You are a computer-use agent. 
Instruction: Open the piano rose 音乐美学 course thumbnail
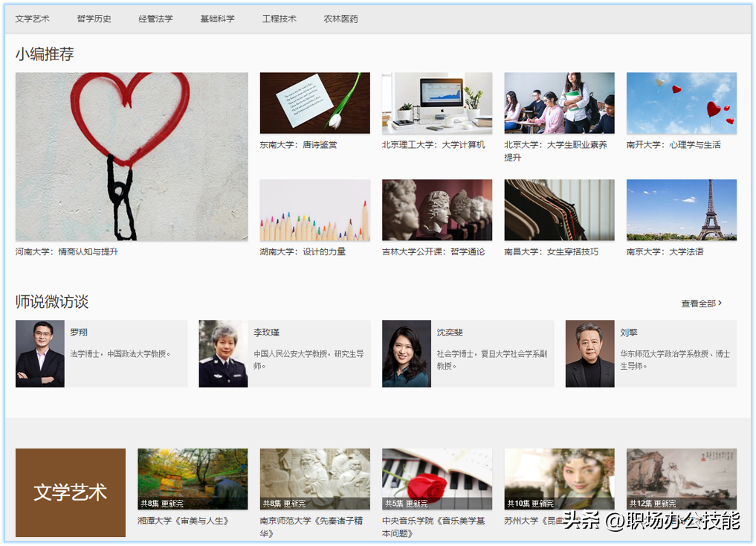(x=436, y=478)
